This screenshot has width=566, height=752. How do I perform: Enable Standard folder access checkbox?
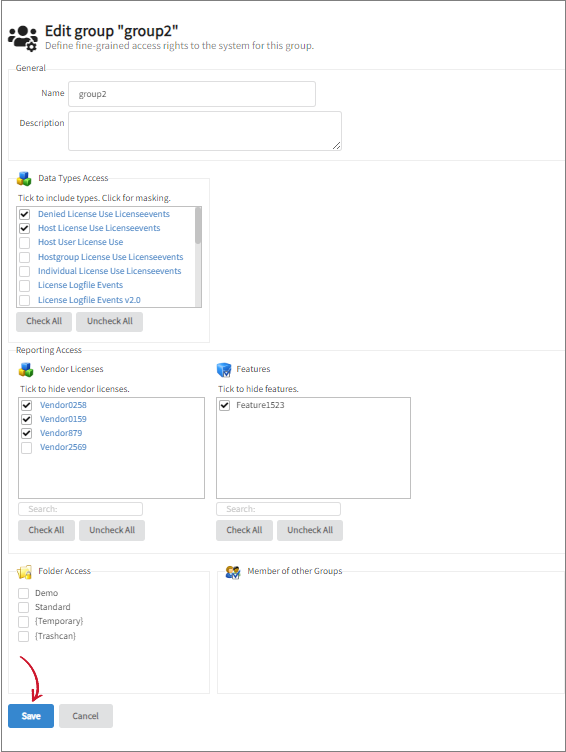24,607
